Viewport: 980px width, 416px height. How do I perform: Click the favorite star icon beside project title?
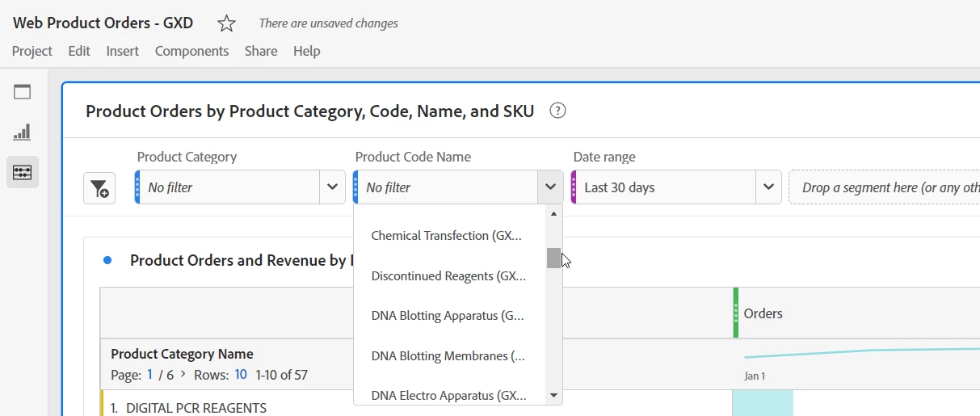pos(226,23)
